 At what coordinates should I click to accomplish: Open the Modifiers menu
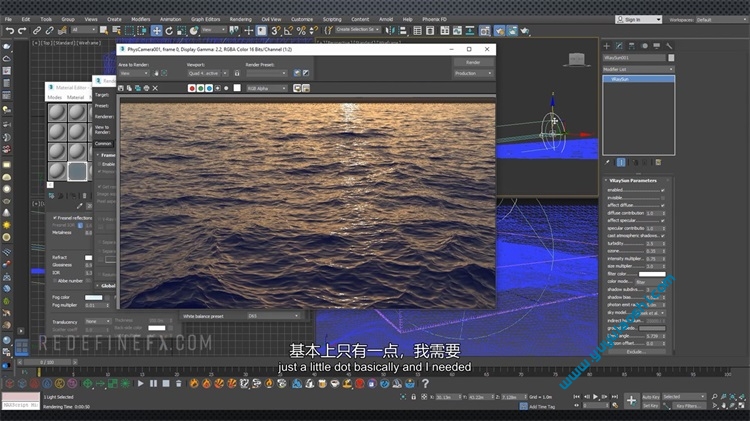pos(141,19)
